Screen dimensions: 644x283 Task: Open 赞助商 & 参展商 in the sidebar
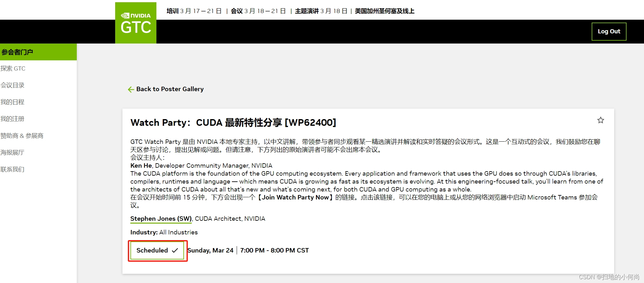pos(22,136)
